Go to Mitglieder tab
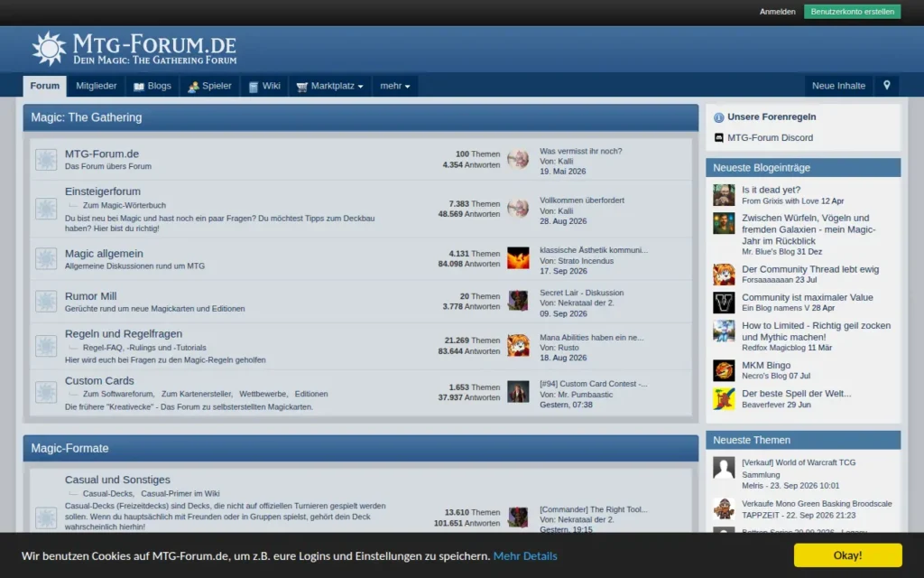This screenshot has width=924, height=578. tap(96, 86)
